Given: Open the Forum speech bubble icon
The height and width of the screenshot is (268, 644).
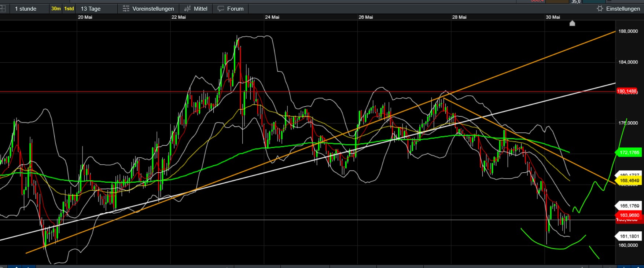Looking at the screenshot, I should (221, 8).
